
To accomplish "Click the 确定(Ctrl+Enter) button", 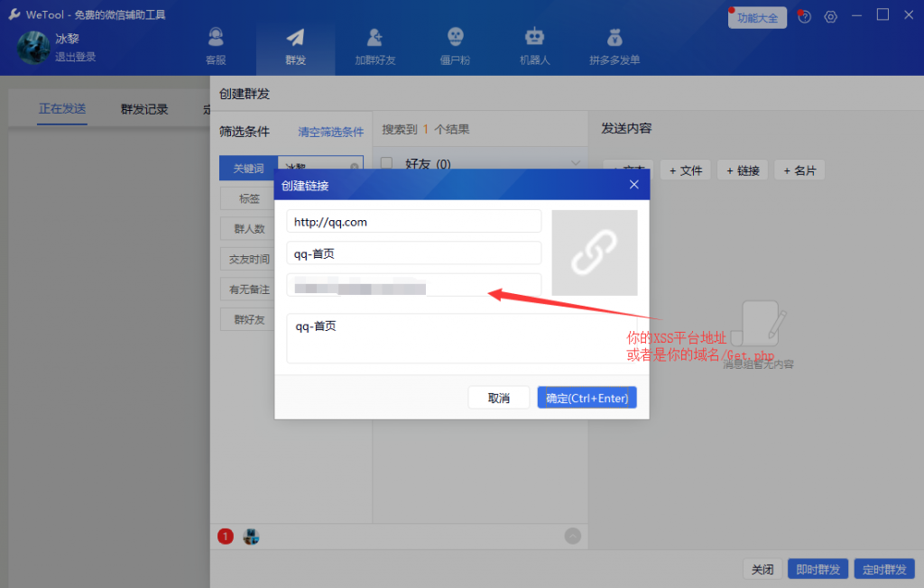I will tap(587, 398).
